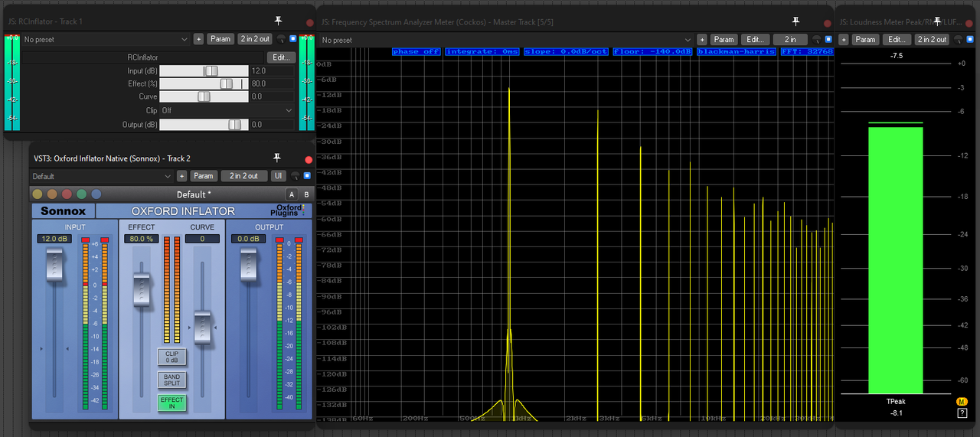Toggle the BAND SPLIT button
980x437 pixels.
[172, 380]
